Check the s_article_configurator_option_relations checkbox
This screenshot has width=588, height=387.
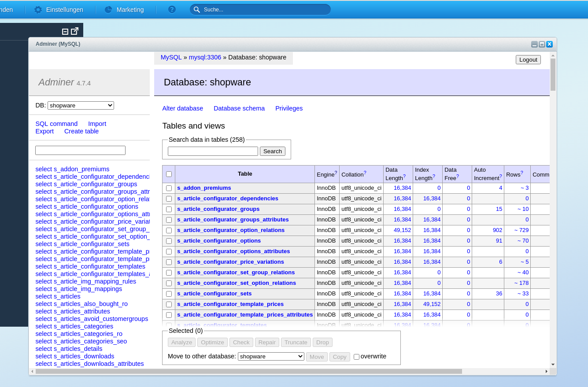[x=169, y=230]
